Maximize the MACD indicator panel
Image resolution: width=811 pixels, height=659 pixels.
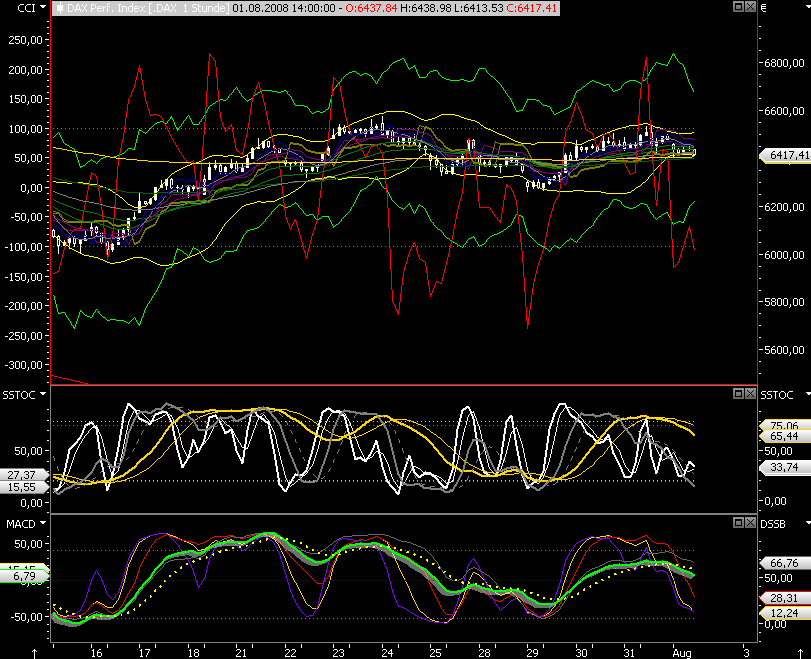[x=739, y=522]
